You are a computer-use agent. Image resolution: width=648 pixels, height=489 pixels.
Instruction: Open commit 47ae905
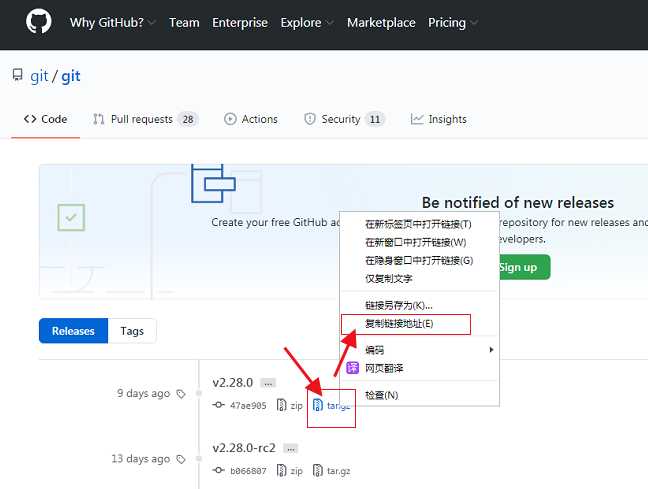pos(248,406)
